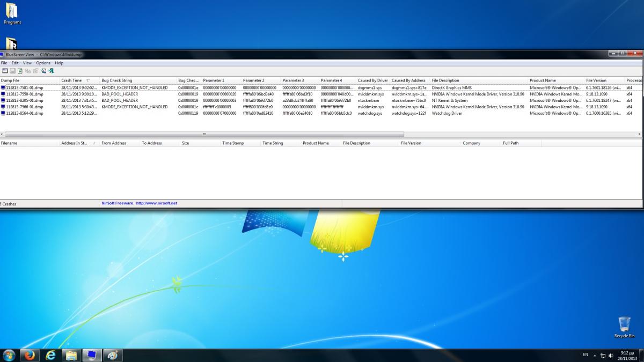Image resolution: width=644 pixels, height=362 pixels.
Task: Refresh the crash list via toolbar icon
Action: (x=20, y=71)
